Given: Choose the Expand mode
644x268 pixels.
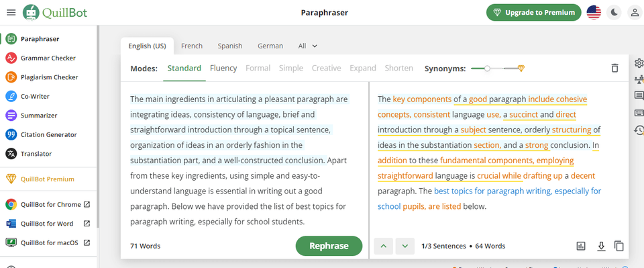Looking at the screenshot, I should coord(363,69).
